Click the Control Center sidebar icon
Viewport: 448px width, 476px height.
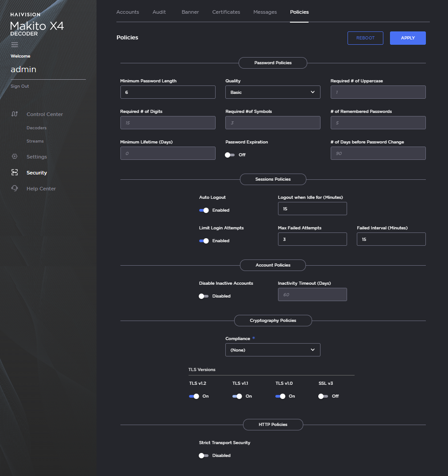(15, 114)
